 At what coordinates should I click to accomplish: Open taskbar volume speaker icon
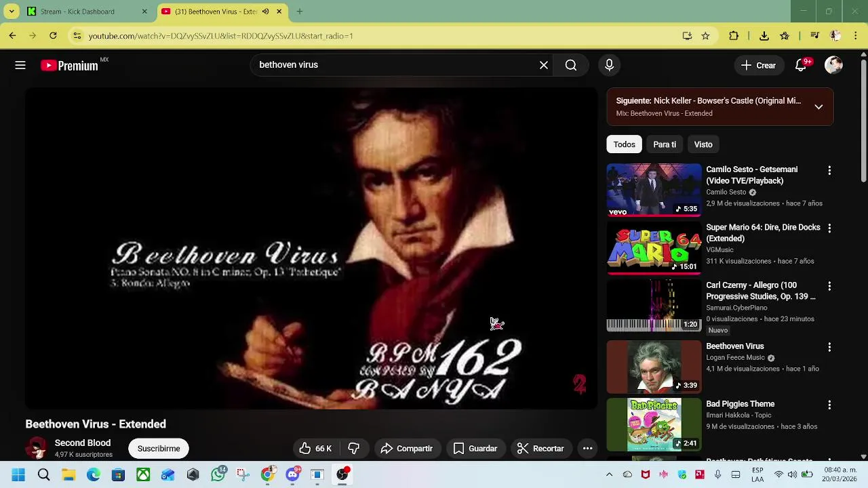(793, 475)
